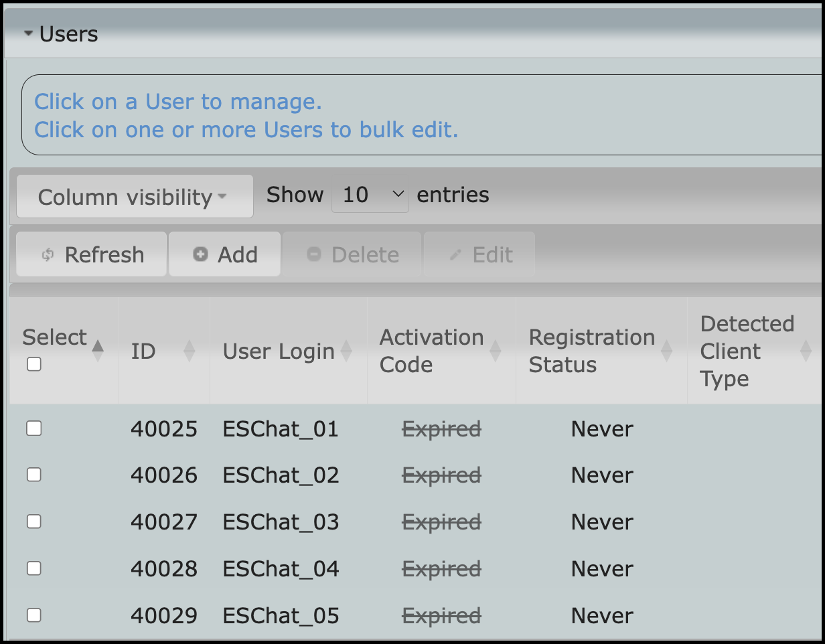Toggle the select-all header checkbox
This screenshot has height=644, width=825.
33,364
